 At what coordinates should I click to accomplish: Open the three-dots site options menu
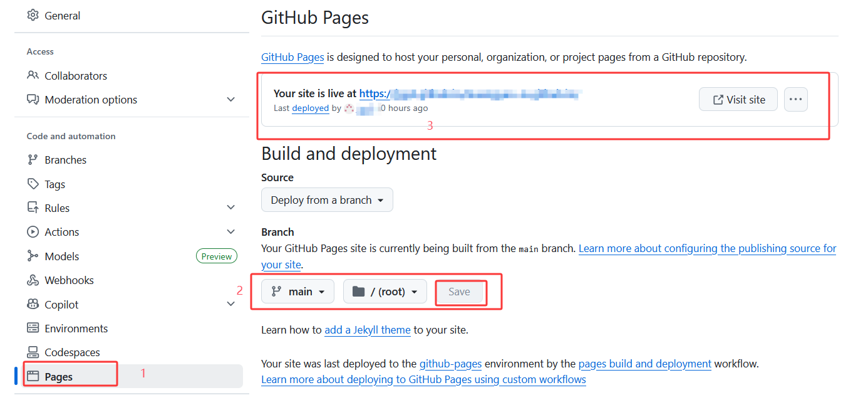[796, 99]
